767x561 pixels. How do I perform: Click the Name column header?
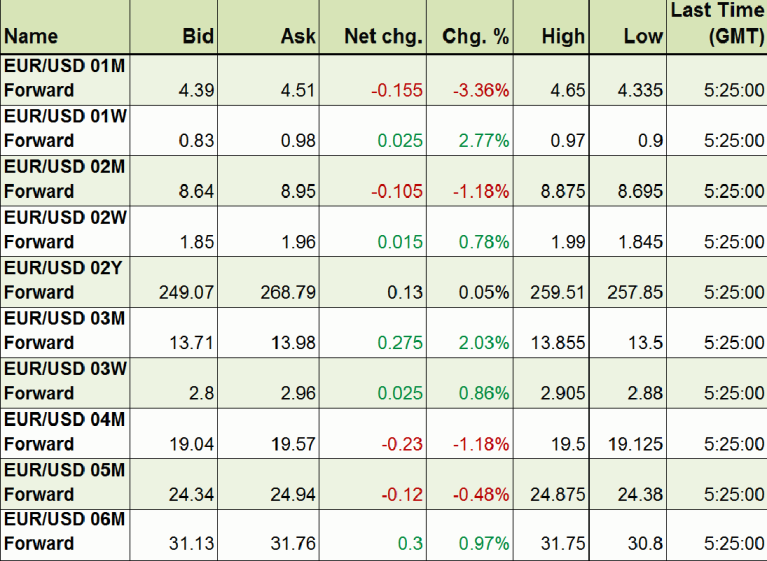click(31, 37)
